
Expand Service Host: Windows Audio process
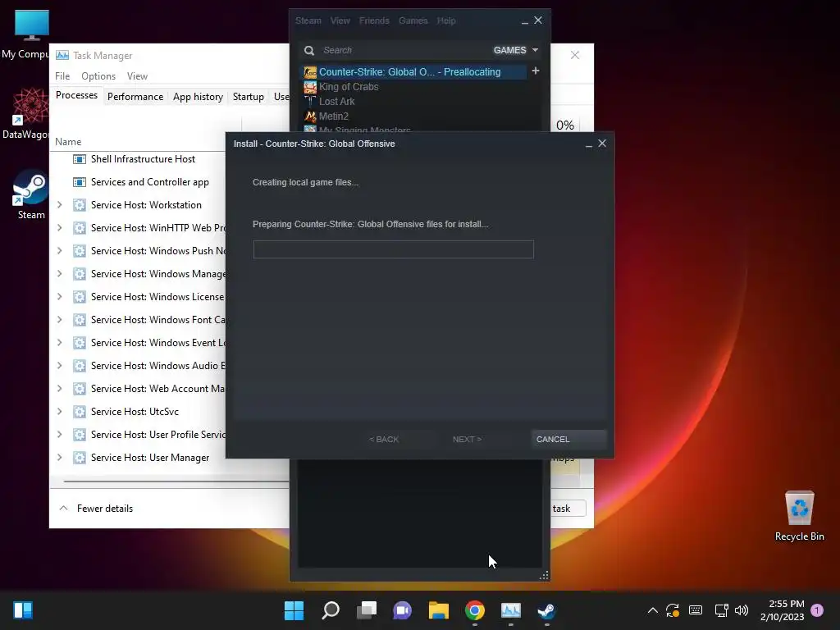click(60, 366)
